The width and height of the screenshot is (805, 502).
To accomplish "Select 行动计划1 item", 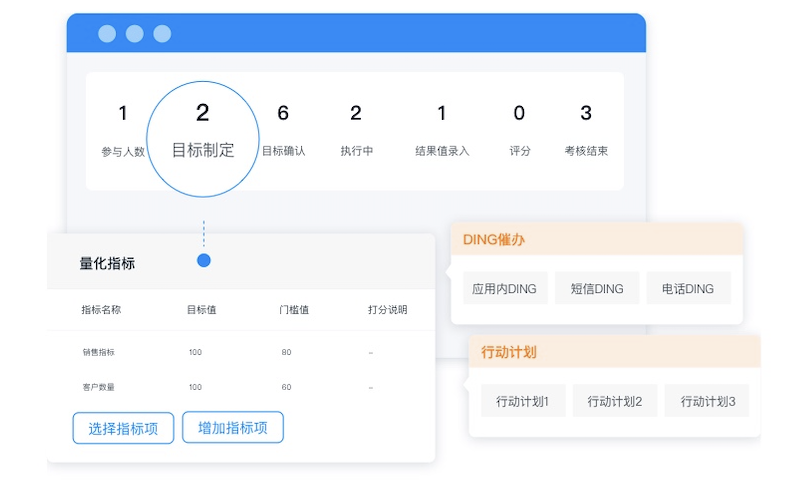I will pos(523,401).
